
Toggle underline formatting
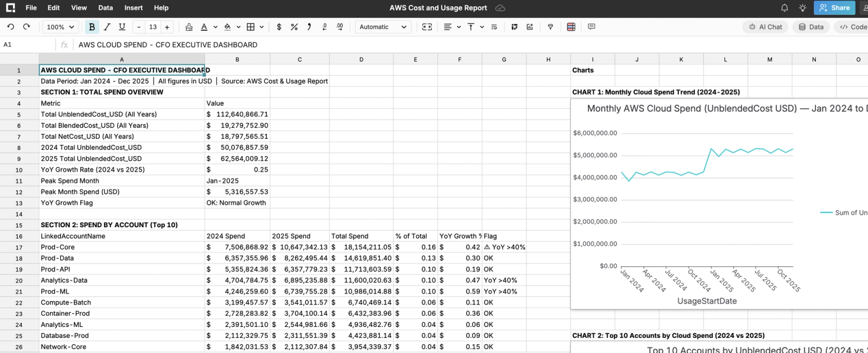122,27
